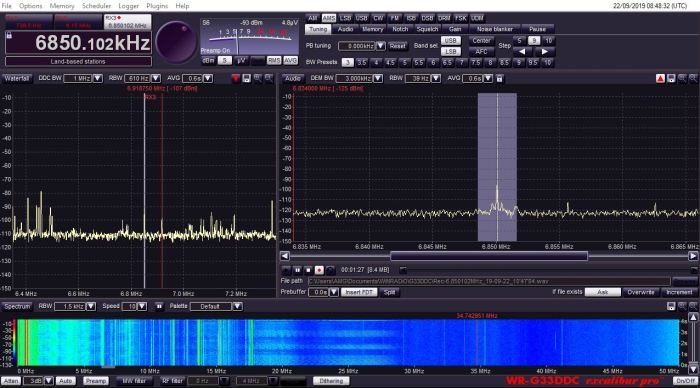Open the waterfall Speed dropdown
This screenshot has height=388, width=700.
point(142,307)
